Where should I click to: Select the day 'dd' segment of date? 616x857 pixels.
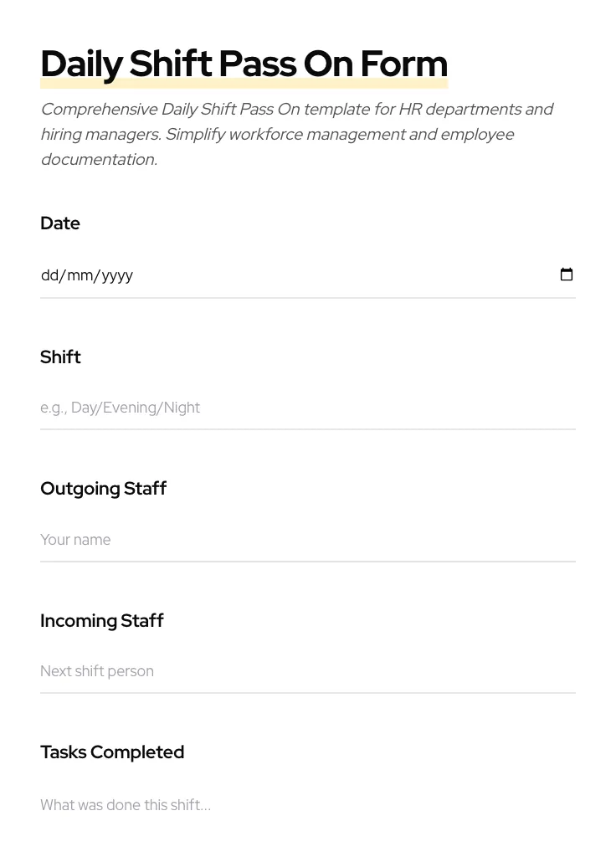(x=50, y=275)
